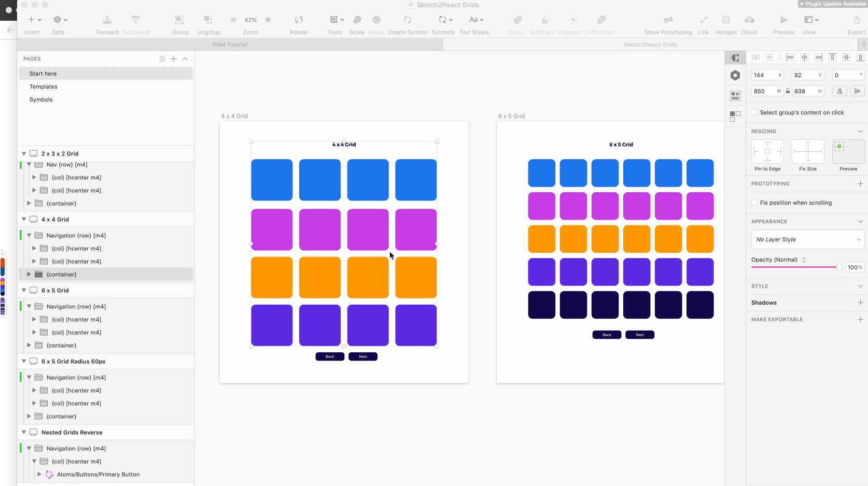This screenshot has width=868, height=486.
Task: Enable Fix position when scrolling
Action: pos(754,203)
